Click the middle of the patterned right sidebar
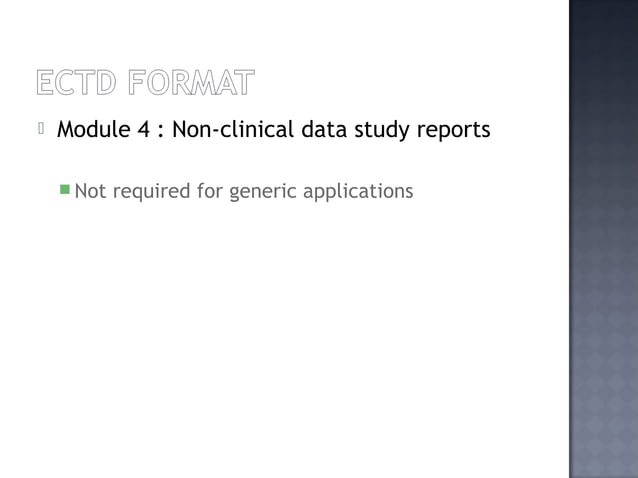This screenshot has width=638, height=478. pos(603,240)
